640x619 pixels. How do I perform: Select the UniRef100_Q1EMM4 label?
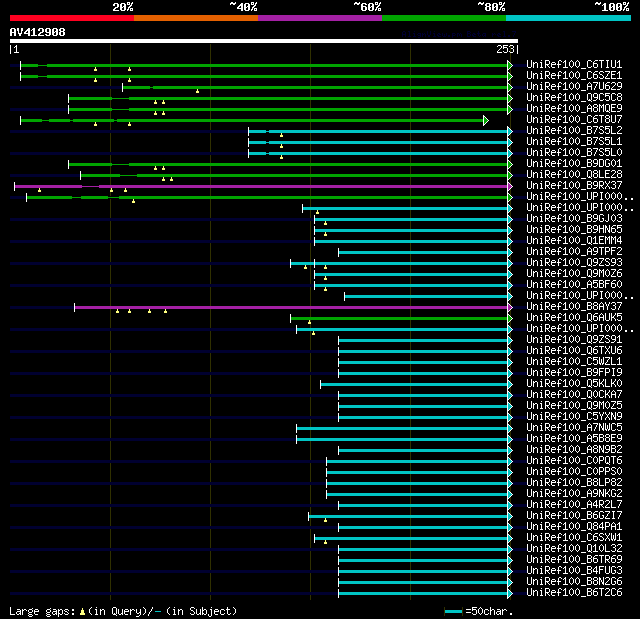click(x=574, y=241)
